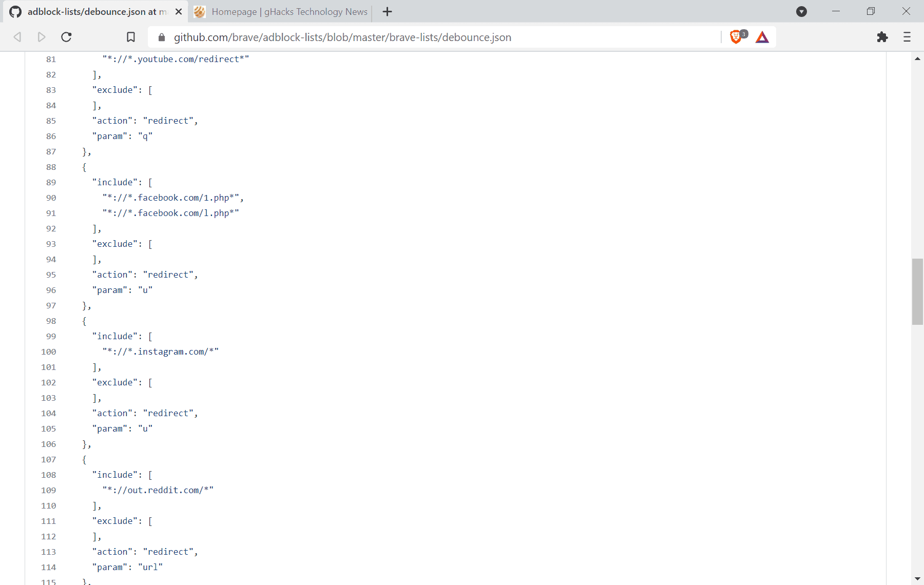Minimize the browser window

coord(836,11)
